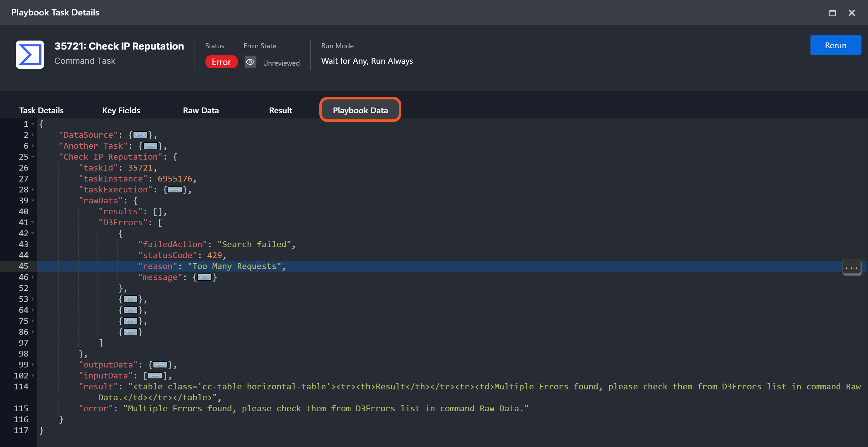Open the Key Fields tab
The height and width of the screenshot is (447, 868).
pyautogui.click(x=121, y=111)
